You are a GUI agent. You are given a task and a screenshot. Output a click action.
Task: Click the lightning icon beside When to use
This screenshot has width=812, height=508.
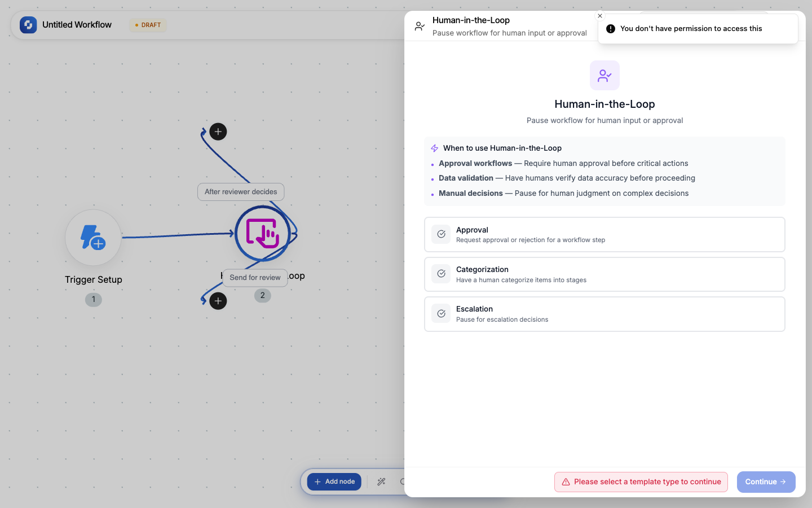434,148
